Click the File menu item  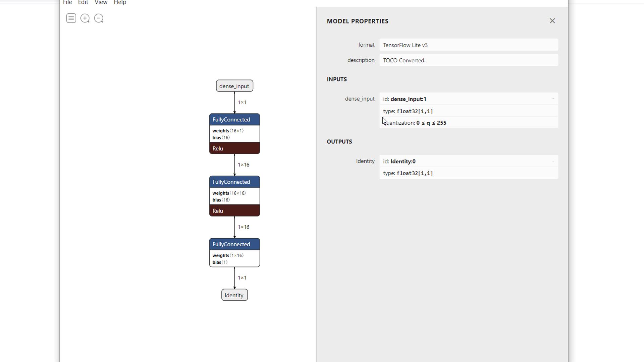(67, 3)
